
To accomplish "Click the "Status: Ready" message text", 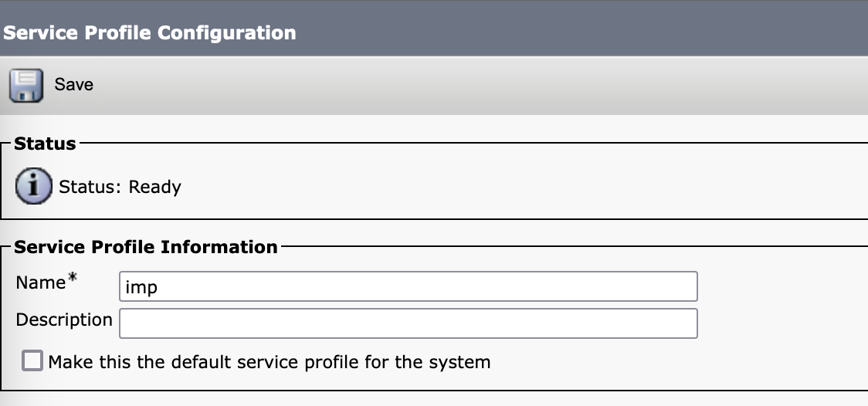I will pyautogui.click(x=120, y=188).
